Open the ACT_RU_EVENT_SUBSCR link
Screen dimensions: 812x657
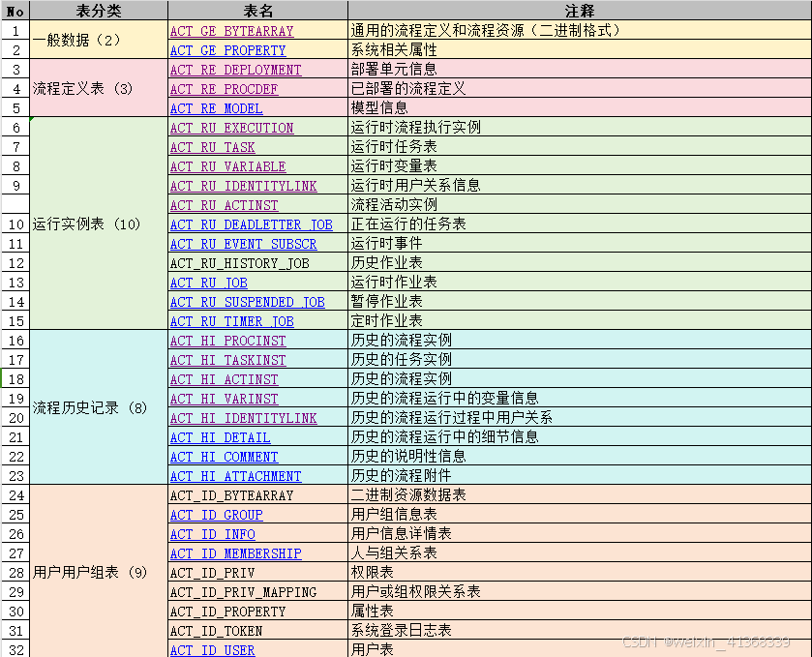(243, 244)
